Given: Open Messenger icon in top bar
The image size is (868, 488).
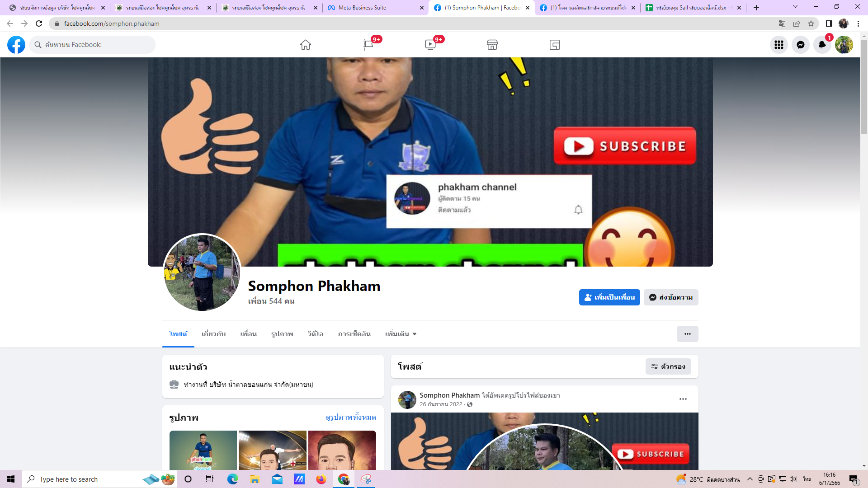Looking at the screenshot, I should coord(800,45).
